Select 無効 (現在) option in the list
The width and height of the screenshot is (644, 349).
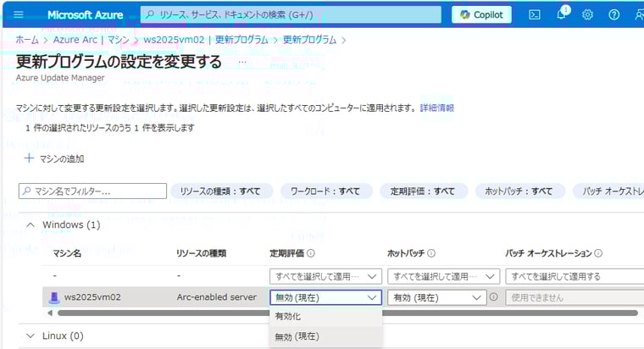click(325, 336)
